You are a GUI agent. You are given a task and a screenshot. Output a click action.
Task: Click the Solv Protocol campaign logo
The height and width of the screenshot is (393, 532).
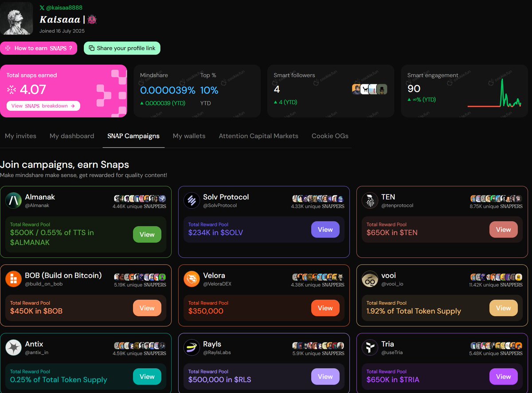pos(192,201)
